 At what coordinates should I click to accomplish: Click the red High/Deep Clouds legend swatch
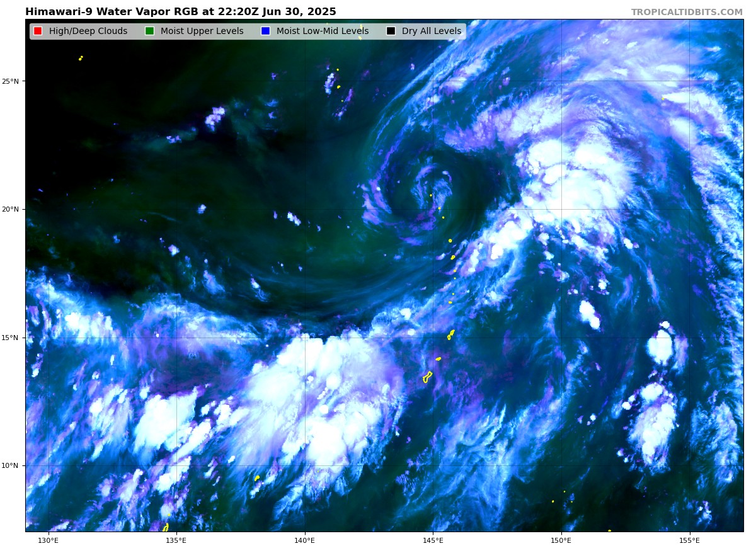point(38,31)
